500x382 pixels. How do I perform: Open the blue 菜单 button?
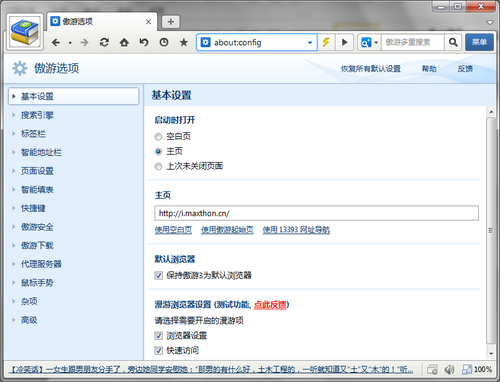[479, 42]
